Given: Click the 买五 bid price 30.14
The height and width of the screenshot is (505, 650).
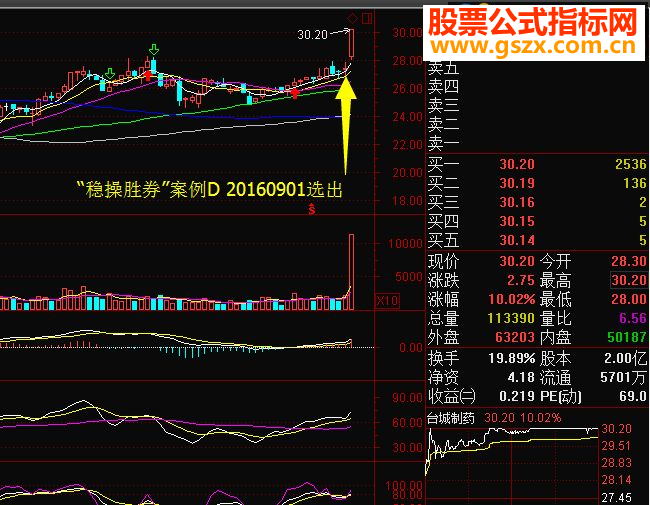Looking at the screenshot, I should coord(517,240).
